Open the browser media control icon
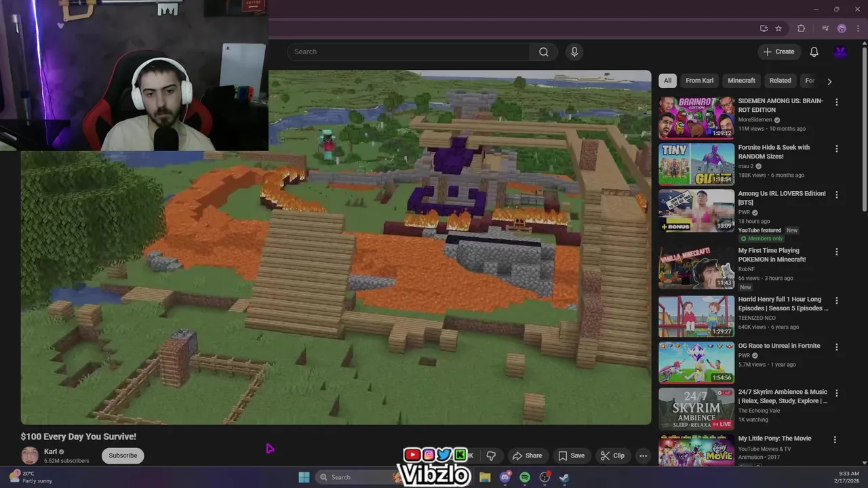This screenshot has width=868, height=488. 825,28
